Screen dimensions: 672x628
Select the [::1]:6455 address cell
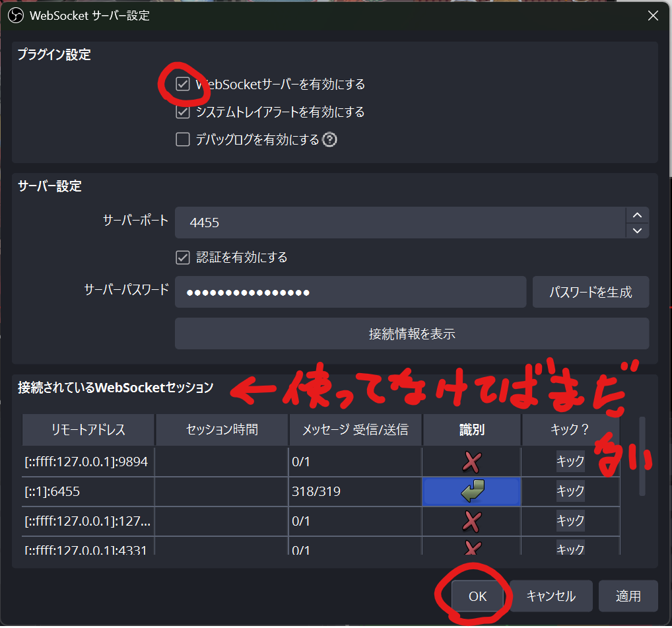tap(88, 492)
